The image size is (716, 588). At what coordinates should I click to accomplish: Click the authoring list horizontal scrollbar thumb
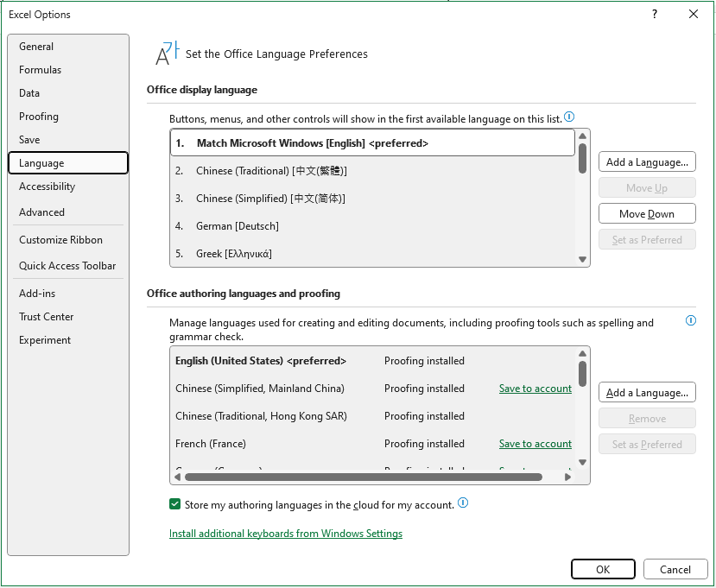click(364, 477)
